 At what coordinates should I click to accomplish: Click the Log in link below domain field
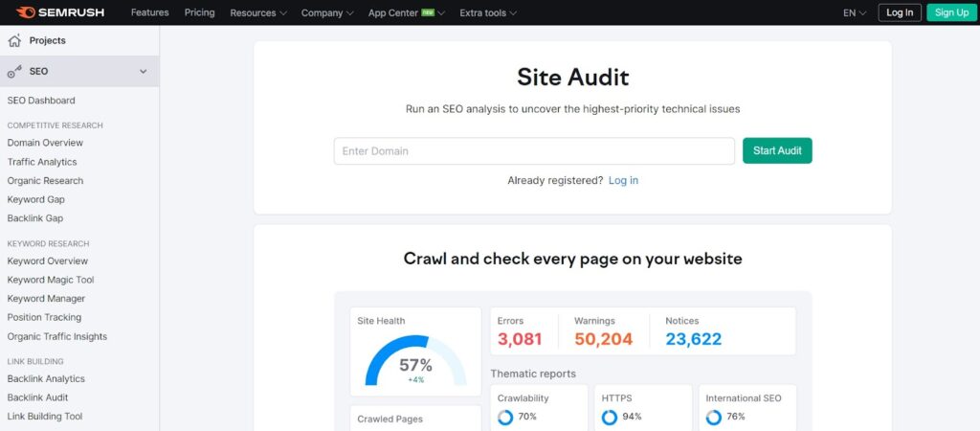623,180
